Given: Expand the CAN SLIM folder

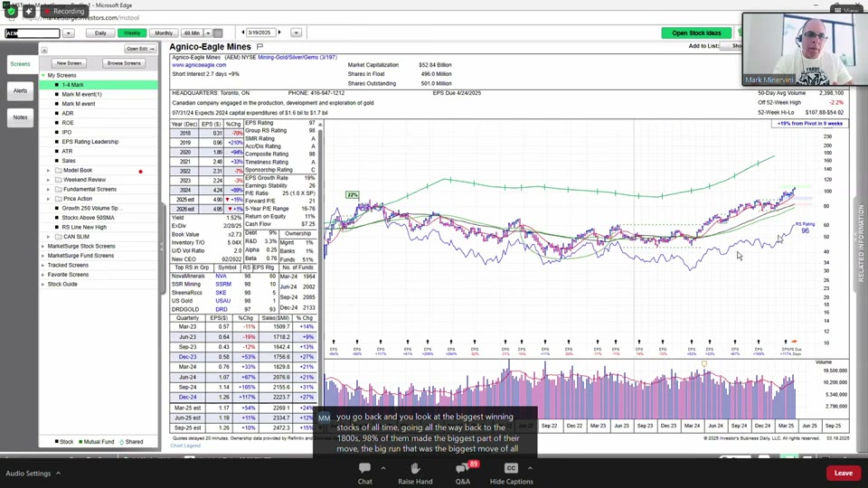Looking at the screenshot, I should tap(48, 237).
